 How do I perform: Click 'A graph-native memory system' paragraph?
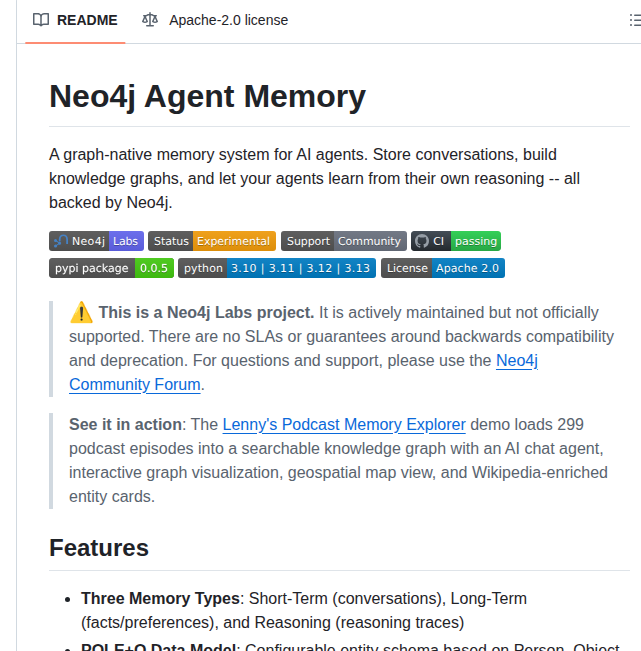tap(314, 179)
